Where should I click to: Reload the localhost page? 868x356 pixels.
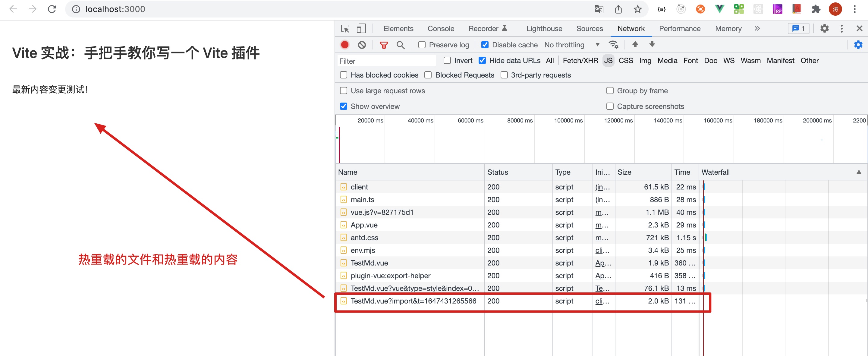click(52, 9)
